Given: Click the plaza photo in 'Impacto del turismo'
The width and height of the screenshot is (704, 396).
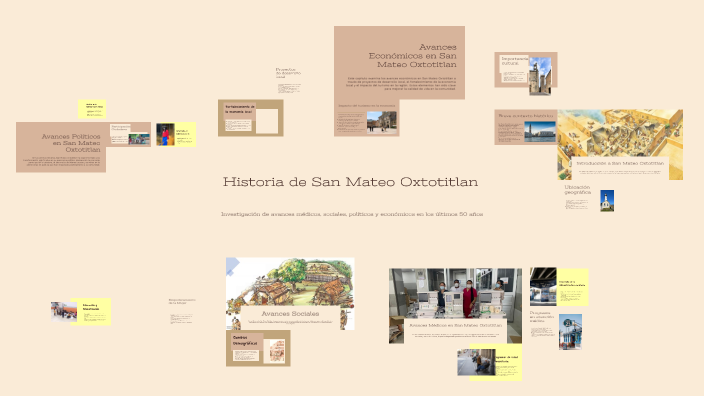Looking at the screenshot, I should tap(382, 122).
